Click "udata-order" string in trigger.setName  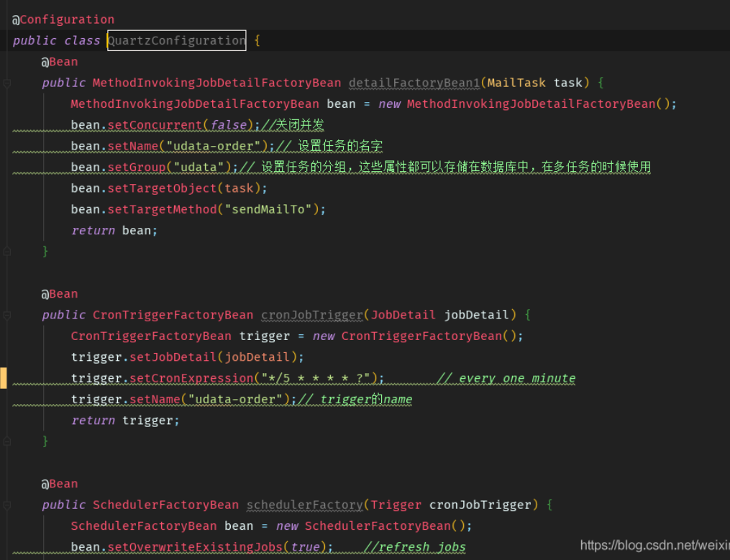point(235,400)
